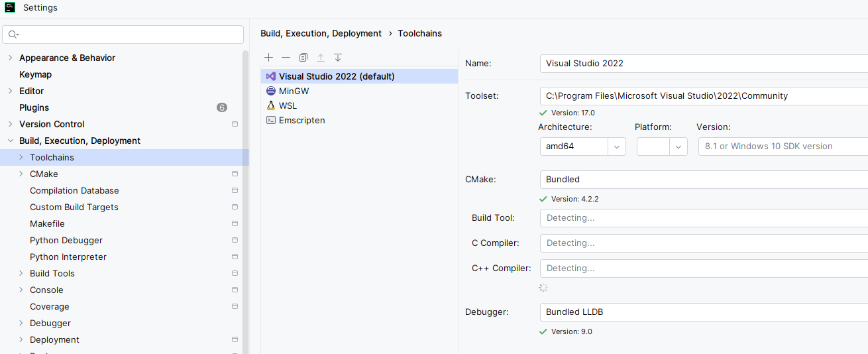Copy the selected toolchain

click(303, 58)
